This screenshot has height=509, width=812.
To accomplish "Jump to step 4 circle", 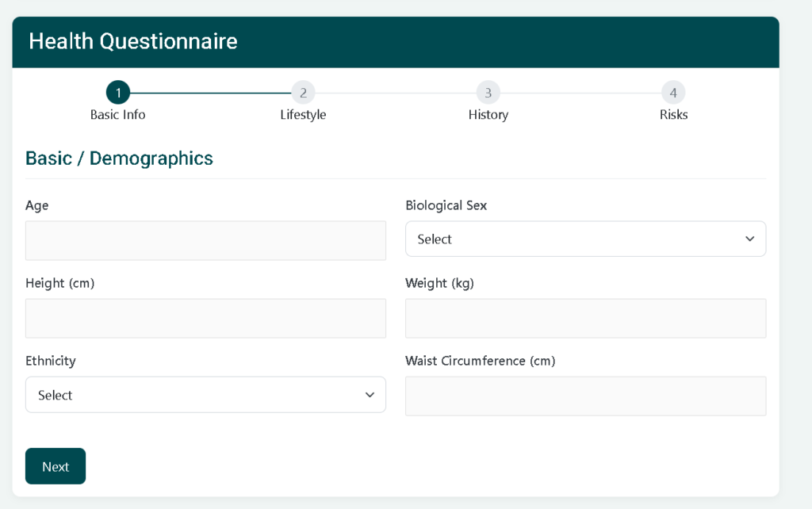I will [x=673, y=93].
